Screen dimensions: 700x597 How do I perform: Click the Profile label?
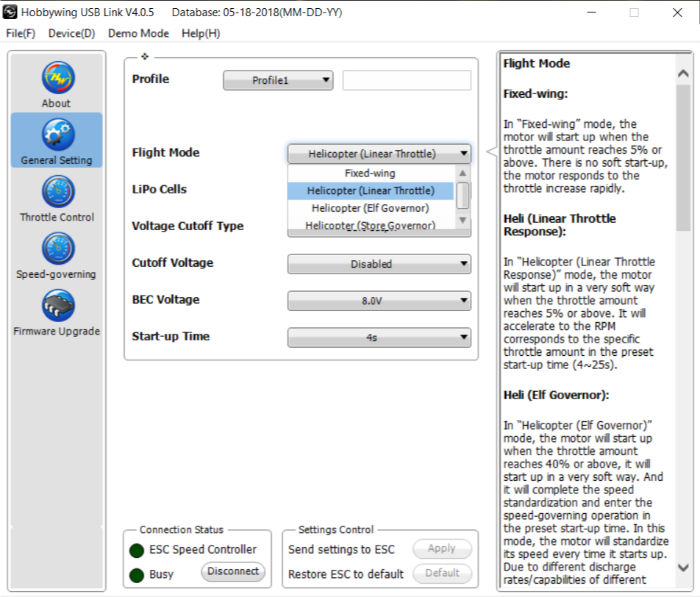point(151,79)
